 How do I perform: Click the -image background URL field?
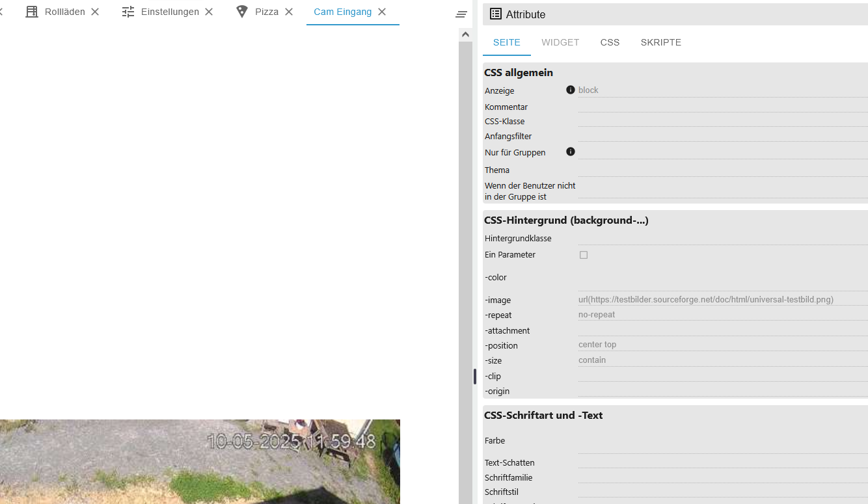[x=723, y=300]
